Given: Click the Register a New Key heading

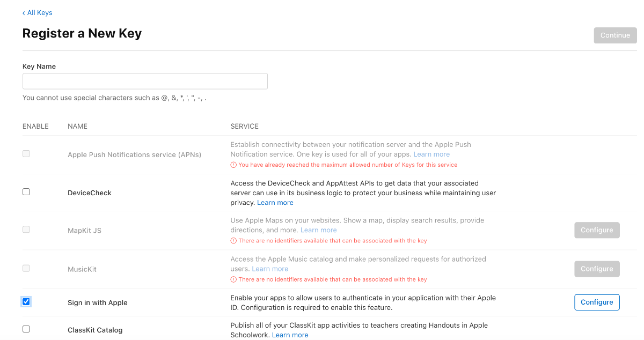Looking at the screenshot, I should click(x=82, y=33).
